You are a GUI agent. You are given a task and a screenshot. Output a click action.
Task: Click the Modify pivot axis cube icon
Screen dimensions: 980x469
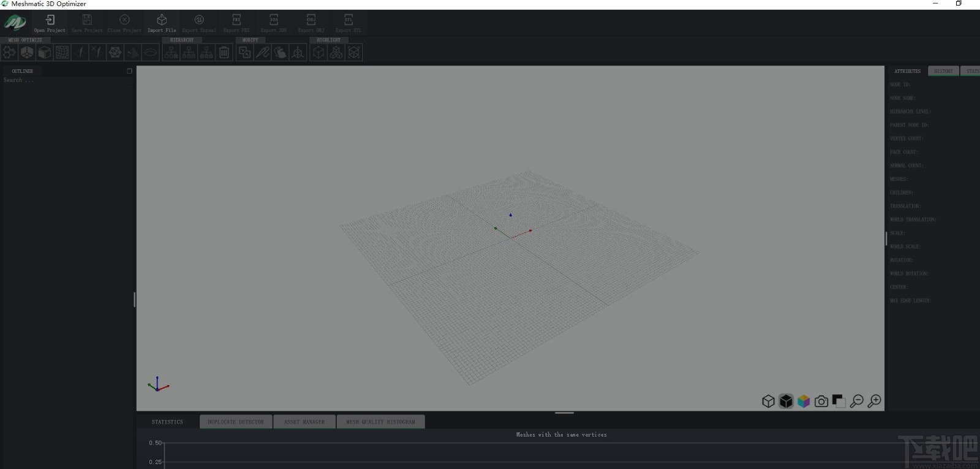pyautogui.click(x=298, y=53)
